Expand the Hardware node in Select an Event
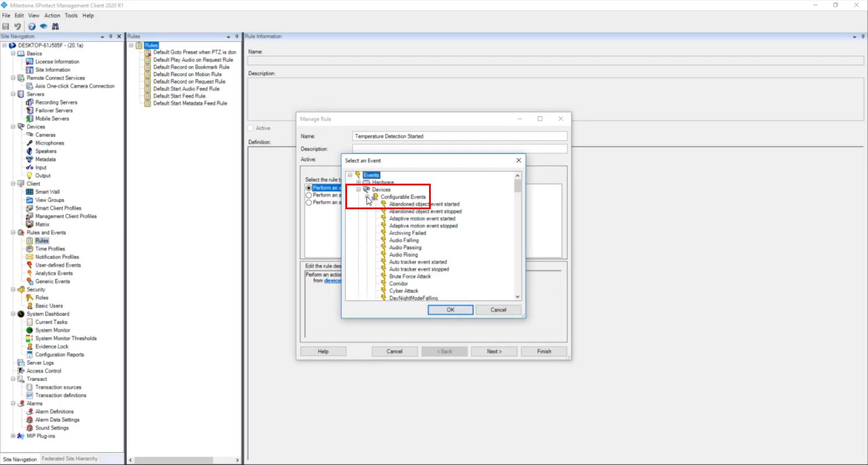The width and height of the screenshot is (868, 465). pos(359,182)
